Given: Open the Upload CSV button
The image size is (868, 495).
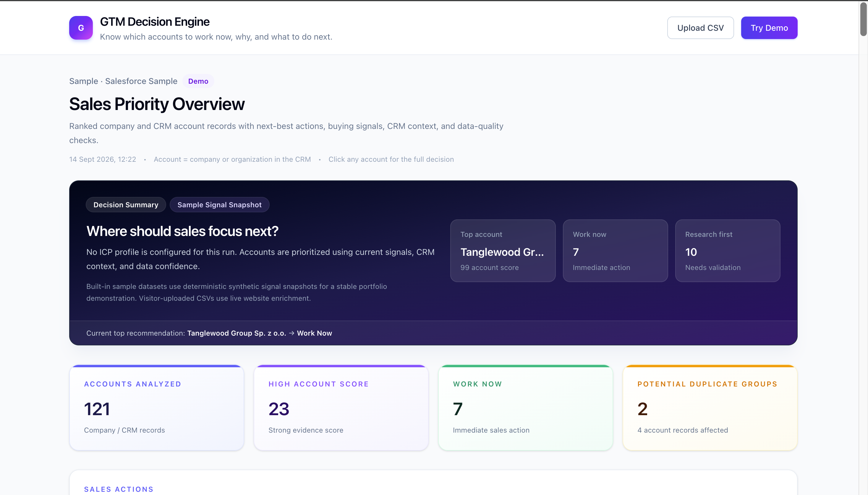Looking at the screenshot, I should tap(700, 28).
